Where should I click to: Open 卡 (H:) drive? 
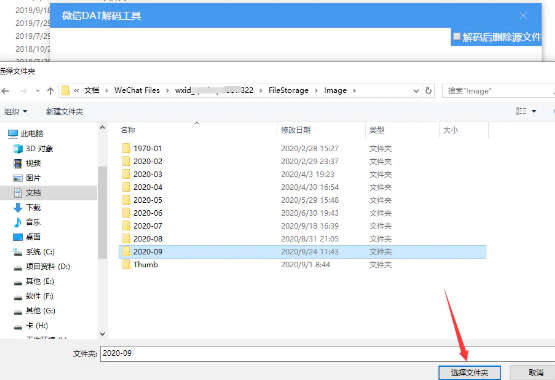coord(31,326)
